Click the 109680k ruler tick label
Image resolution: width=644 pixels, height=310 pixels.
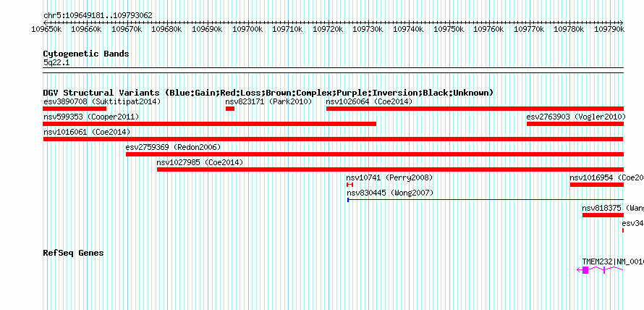168,29
